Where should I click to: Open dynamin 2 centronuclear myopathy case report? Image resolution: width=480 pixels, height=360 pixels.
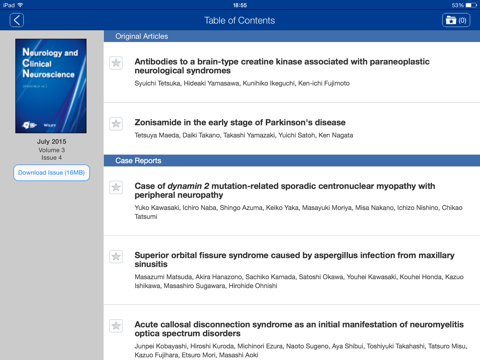click(285, 190)
